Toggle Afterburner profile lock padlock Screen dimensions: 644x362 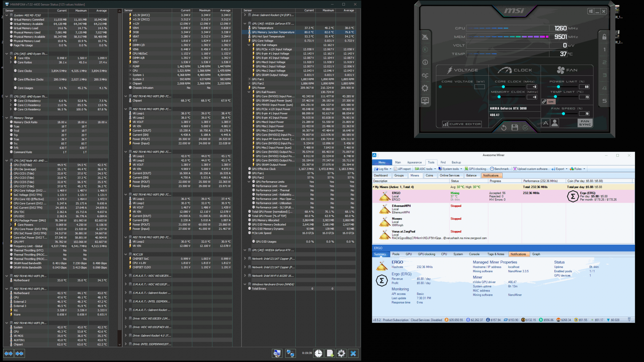604,37
